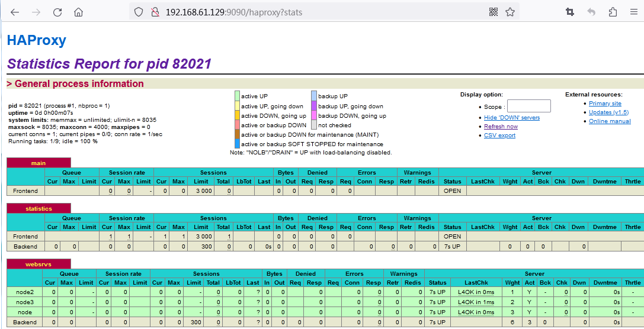Click the not checked gray legend swatch
The image size is (644, 329).
(x=314, y=125)
